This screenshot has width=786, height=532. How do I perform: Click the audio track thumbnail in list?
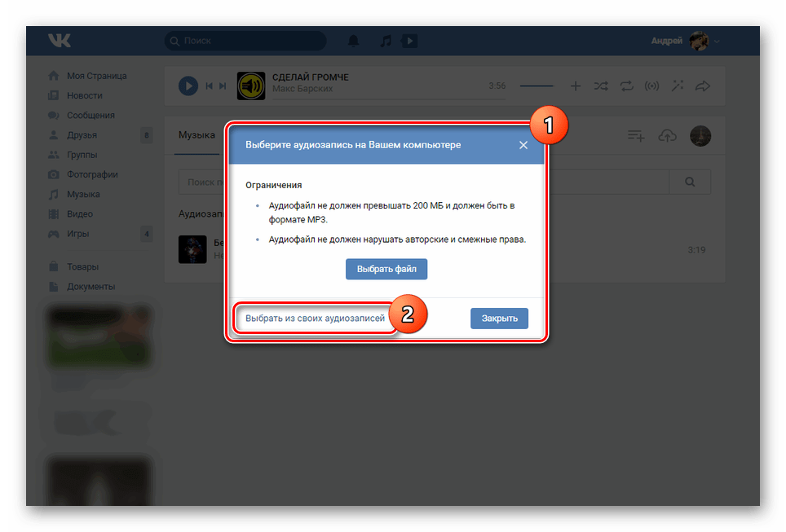pyautogui.click(x=192, y=249)
